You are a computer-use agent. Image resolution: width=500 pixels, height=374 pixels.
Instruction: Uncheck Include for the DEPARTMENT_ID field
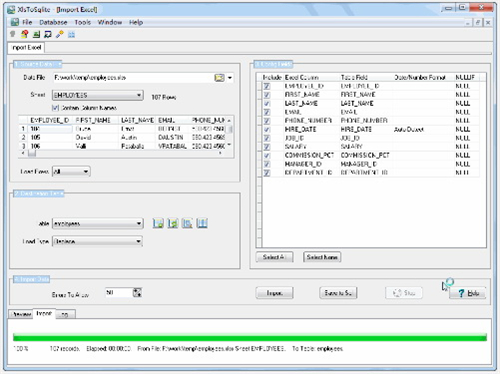(x=267, y=173)
